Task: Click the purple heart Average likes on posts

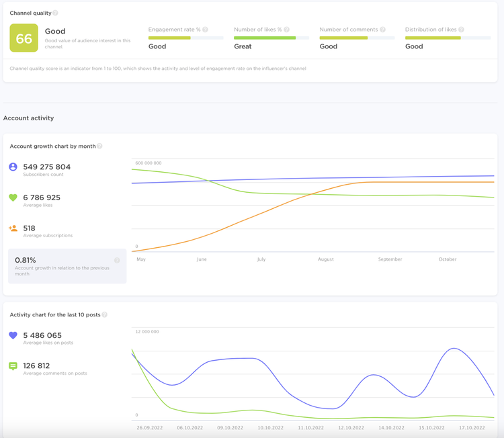Action: 13,335
